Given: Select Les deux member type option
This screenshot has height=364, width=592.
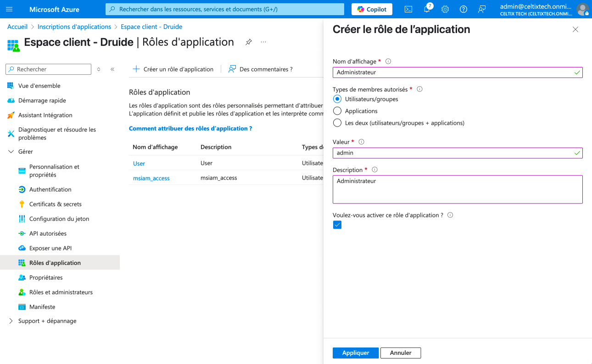Looking at the screenshot, I should click(337, 123).
